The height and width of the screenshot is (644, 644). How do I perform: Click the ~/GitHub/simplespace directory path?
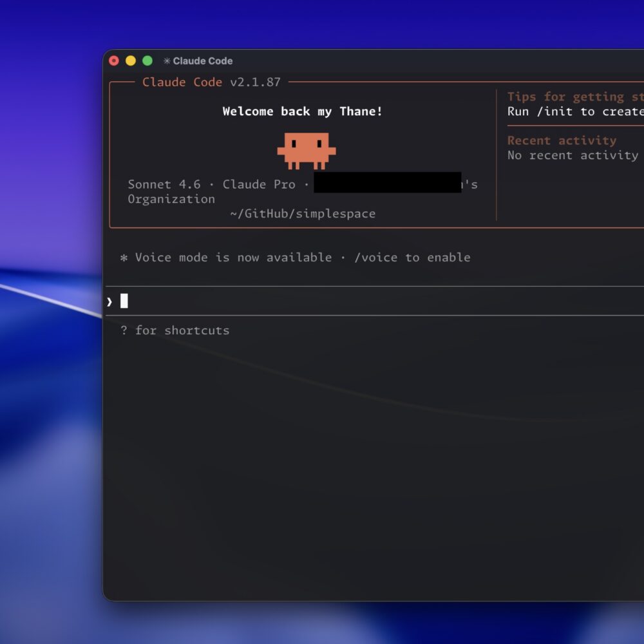click(303, 214)
